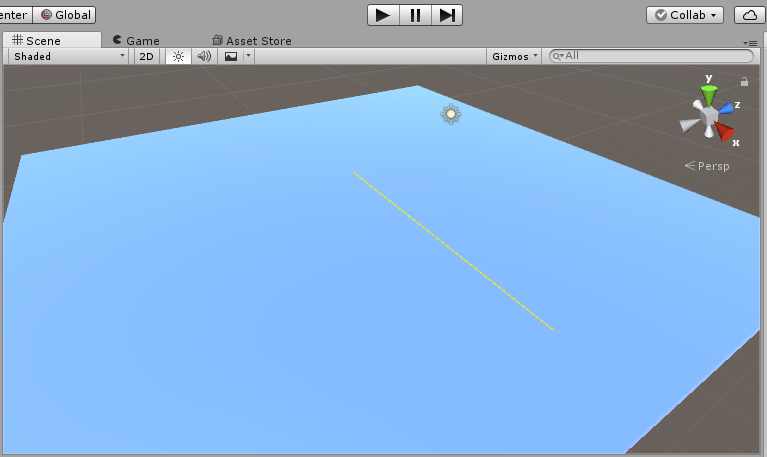The image size is (767, 457).
Task: Select the directional light sun gizmo
Action: pos(451,114)
